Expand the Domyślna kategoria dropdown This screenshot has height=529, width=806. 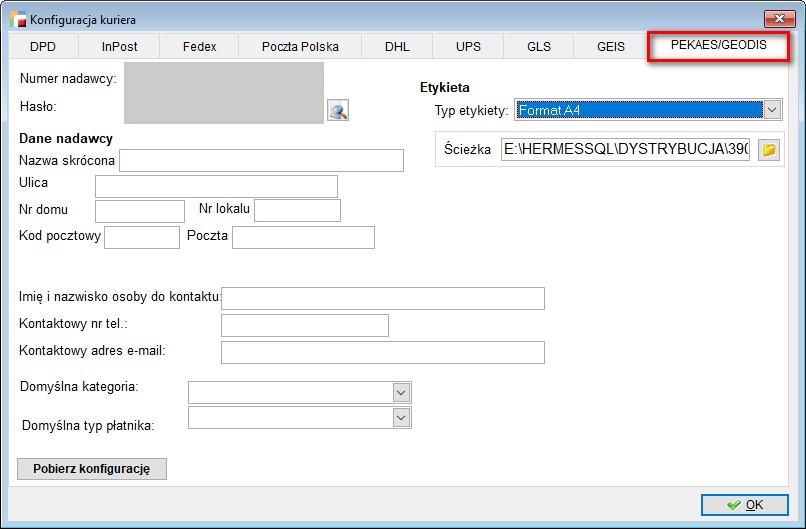click(x=401, y=392)
